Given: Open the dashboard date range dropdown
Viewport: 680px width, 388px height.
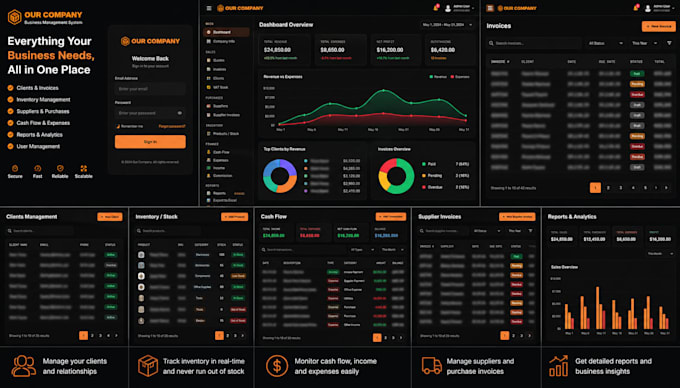Looking at the screenshot, I should 447,25.
